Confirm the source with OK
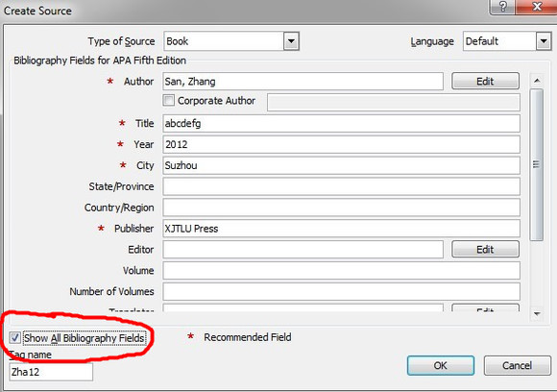Screen dimensions: 557x392 coord(441,365)
